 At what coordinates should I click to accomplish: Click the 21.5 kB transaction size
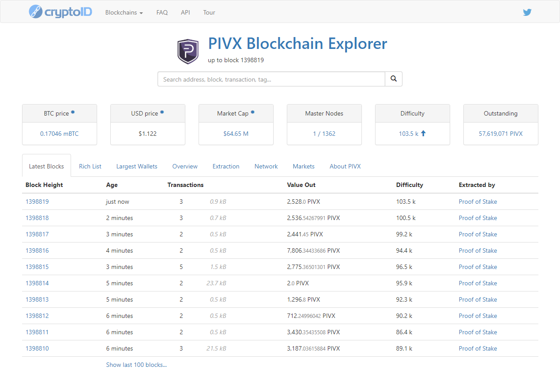pyautogui.click(x=216, y=348)
